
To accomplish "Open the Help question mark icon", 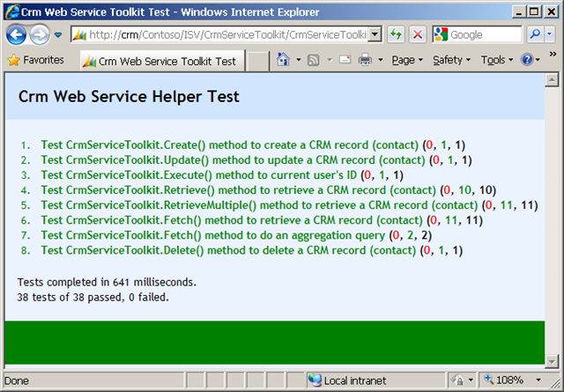I will [x=527, y=60].
